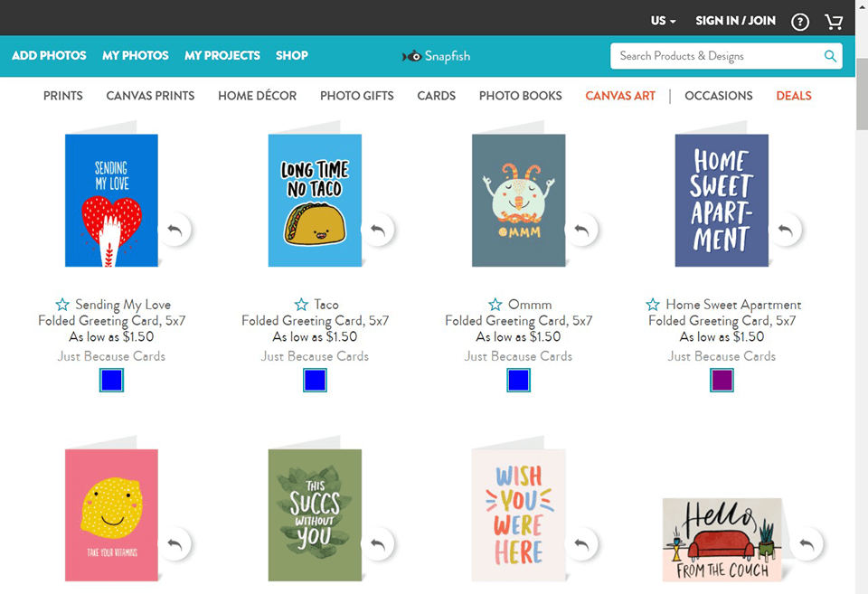Favorite the Sending My Love card star
The height and width of the screenshot is (594, 868).
click(x=62, y=305)
